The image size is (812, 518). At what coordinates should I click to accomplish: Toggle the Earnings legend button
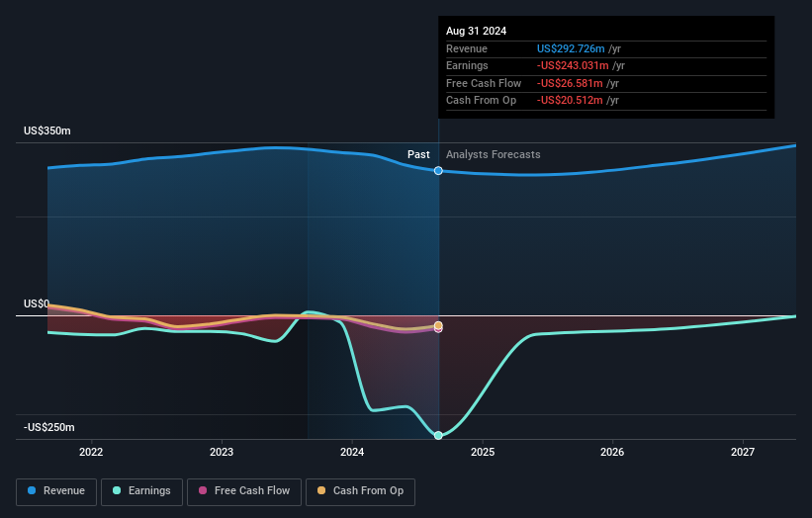(x=141, y=491)
